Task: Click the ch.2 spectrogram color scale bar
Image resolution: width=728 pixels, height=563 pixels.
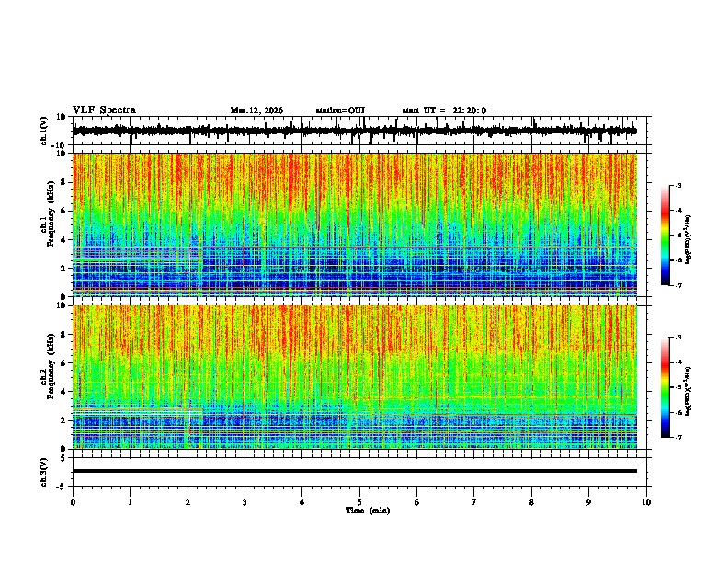Action: click(665, 387)
